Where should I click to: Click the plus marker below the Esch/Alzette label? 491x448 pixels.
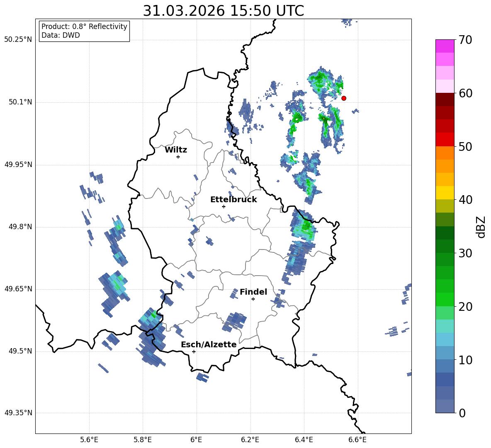point(194,351)
